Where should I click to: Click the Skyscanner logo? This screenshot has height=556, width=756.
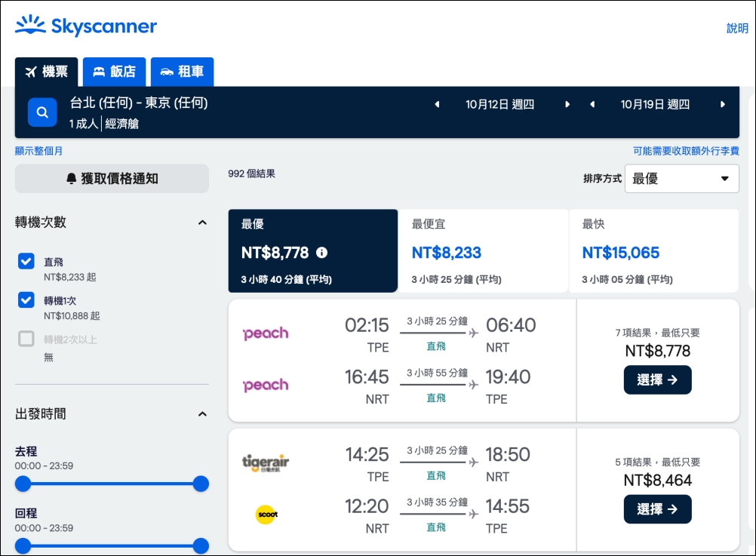[x=86, y=26]
